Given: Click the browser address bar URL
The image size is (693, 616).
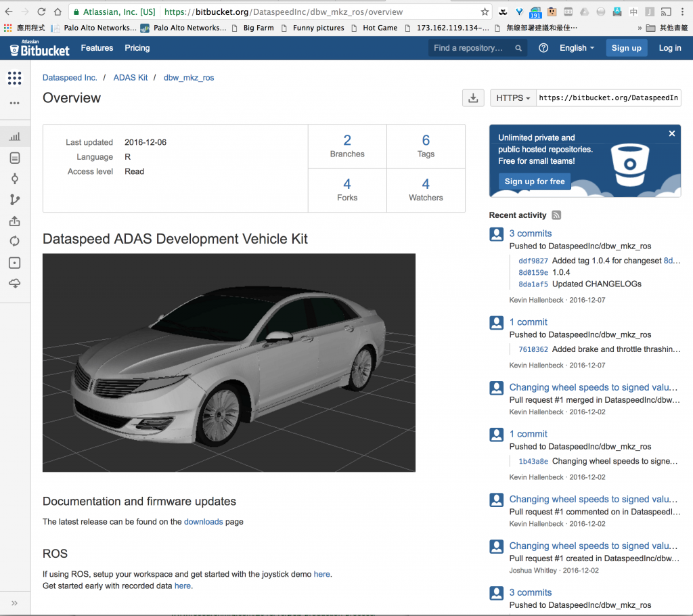Looking at the screenshot, I should tap(283, 12).
